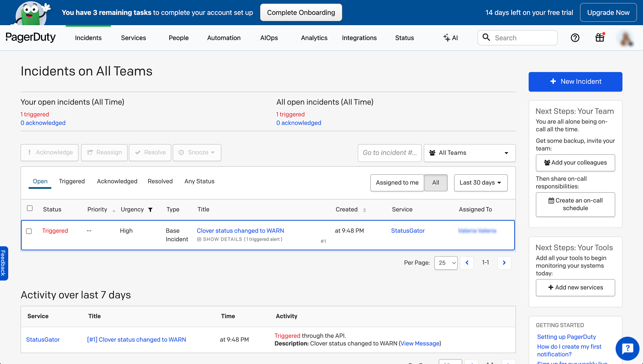Image resolution: width=643 pixels, height=364 pixels.
Task: Click the Reassign button
Action: pyautogui.click(x=104, y=153)
